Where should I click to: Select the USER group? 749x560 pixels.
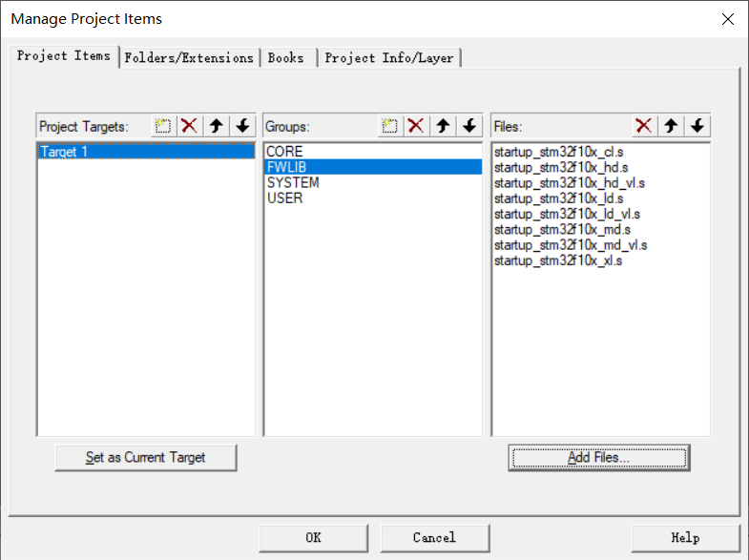pos(372,198)
